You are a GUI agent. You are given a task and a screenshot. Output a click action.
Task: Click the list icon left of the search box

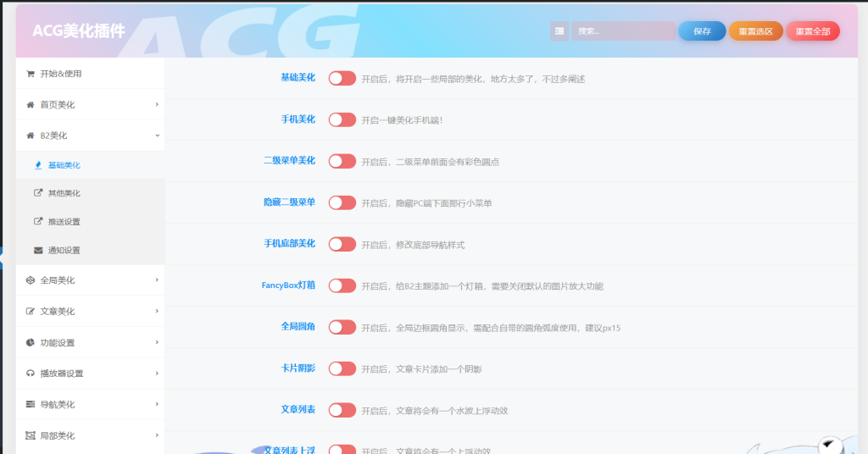(559, 31)
